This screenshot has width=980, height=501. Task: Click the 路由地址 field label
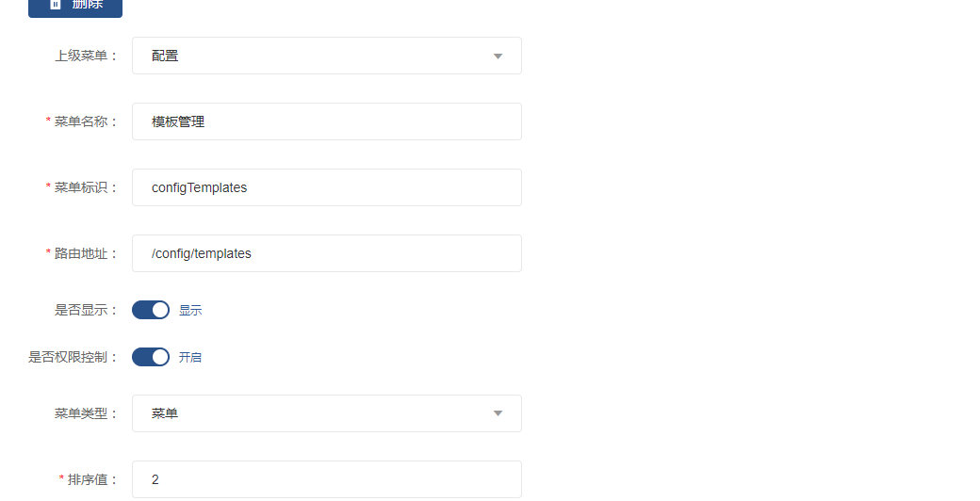[x=86, y=253]
